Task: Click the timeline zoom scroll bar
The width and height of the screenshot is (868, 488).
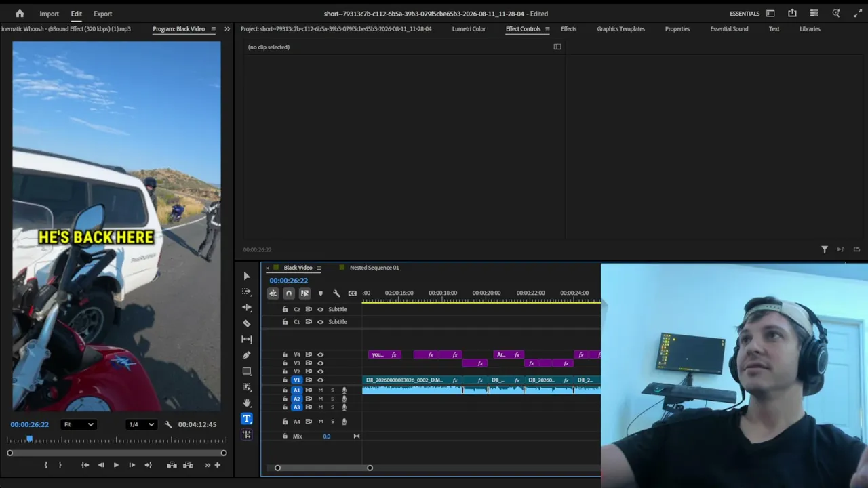Action: click(x=323, y=468)
